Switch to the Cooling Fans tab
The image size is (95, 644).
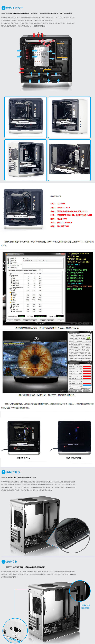coord(20,270)
